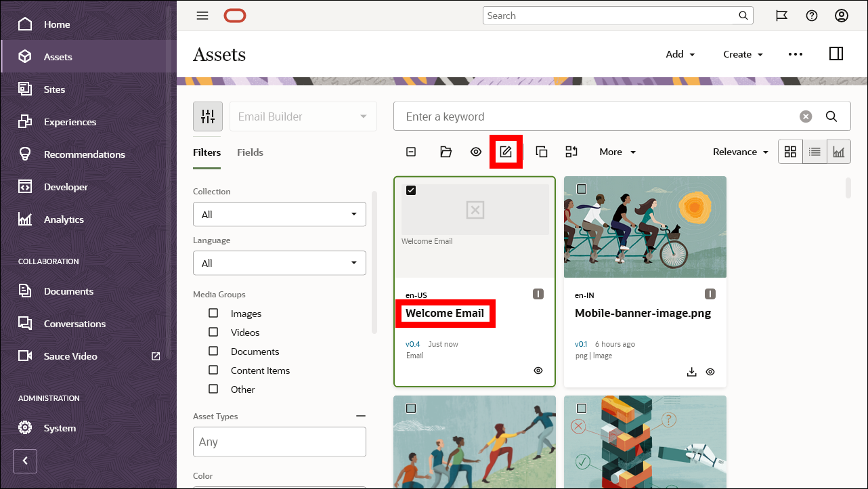Click the external link icon beside Sauce Video
The width and height of the screenshot is (868, 489).
click(x=156, y=356)
